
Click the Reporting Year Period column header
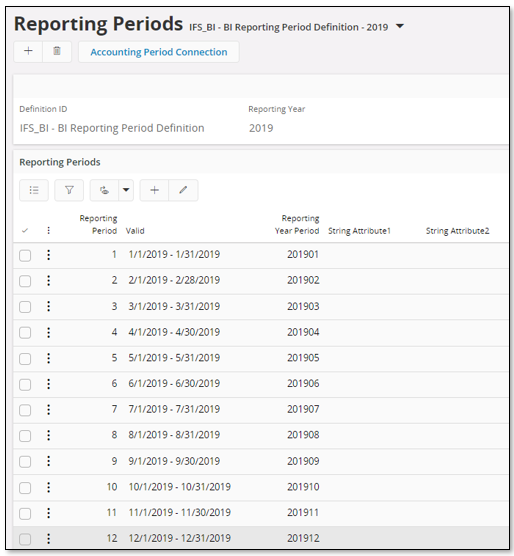297,224
